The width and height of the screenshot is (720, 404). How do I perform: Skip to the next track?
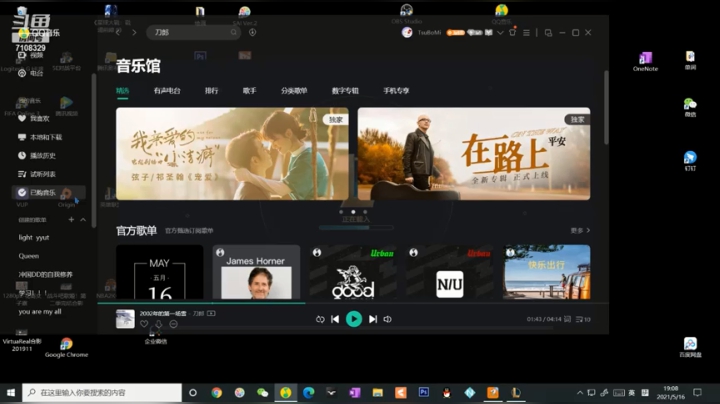(373, 319)
